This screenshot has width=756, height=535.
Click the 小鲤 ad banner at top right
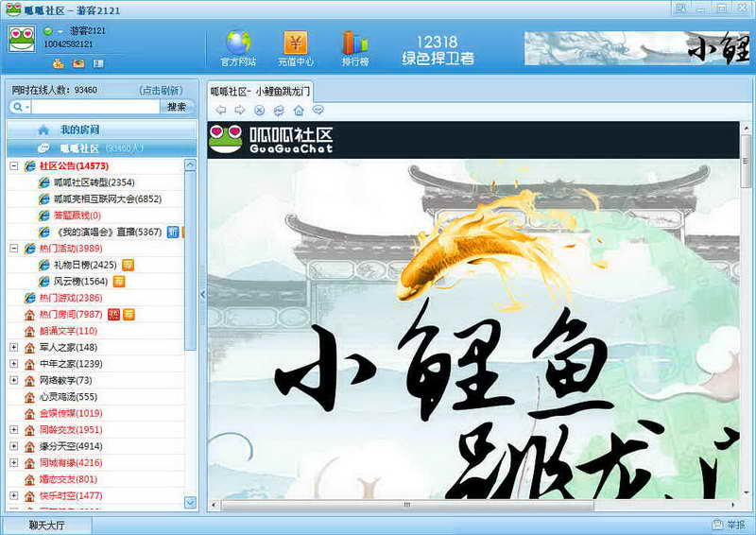[x=637, y=48]
